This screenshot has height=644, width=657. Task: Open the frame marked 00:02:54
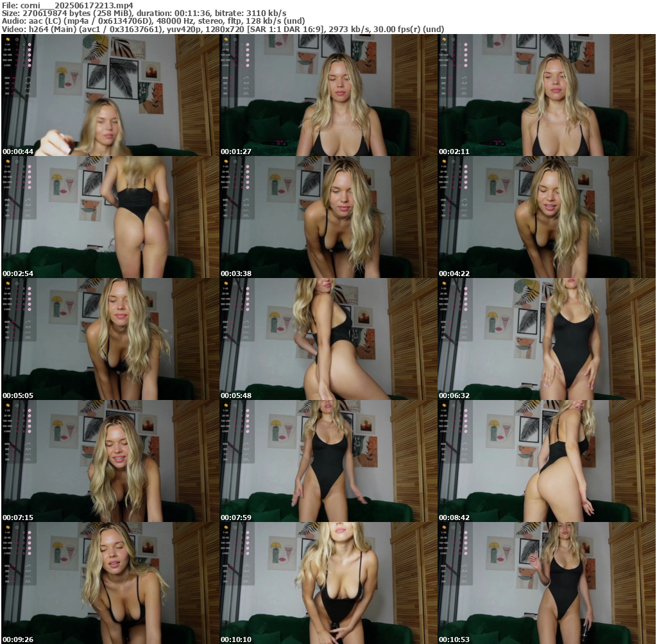[110, 217]
